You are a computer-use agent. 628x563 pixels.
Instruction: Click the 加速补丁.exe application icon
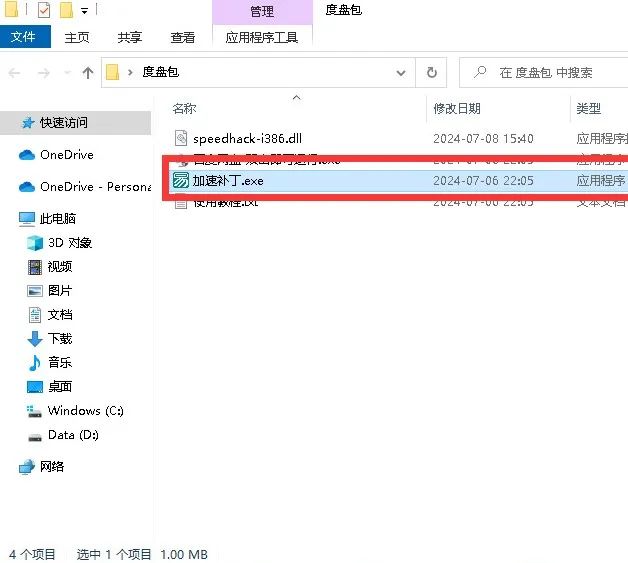pyautogui.click(x=181, y=180)
